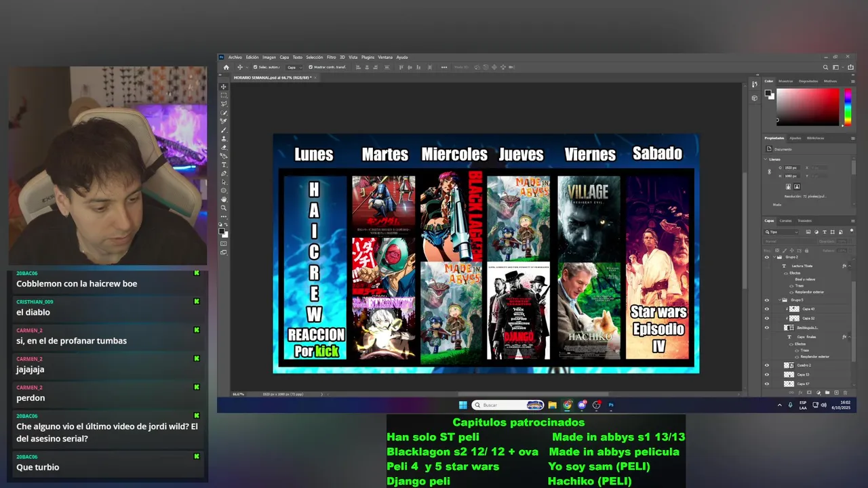Select the Eraser tool
868x488 pixels.
pos(223,146)
